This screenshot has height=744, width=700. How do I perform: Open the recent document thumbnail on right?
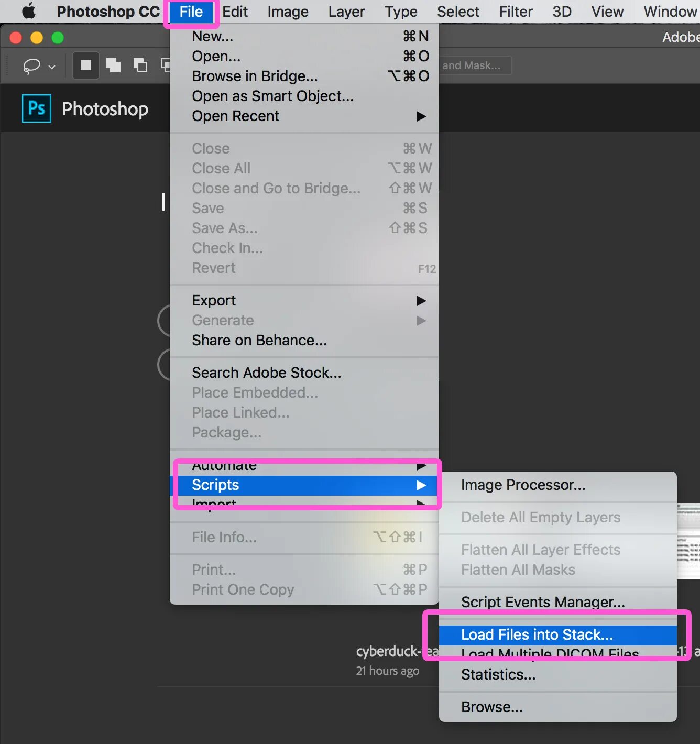pos(688,541)
